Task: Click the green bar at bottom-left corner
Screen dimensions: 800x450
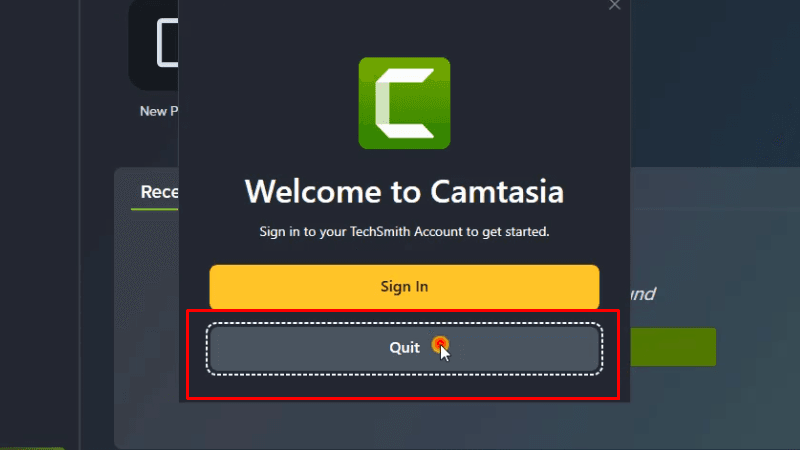Action: point(33,448)
